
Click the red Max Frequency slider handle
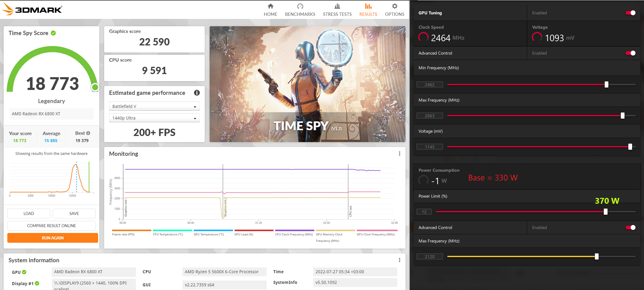pos(623,116)
